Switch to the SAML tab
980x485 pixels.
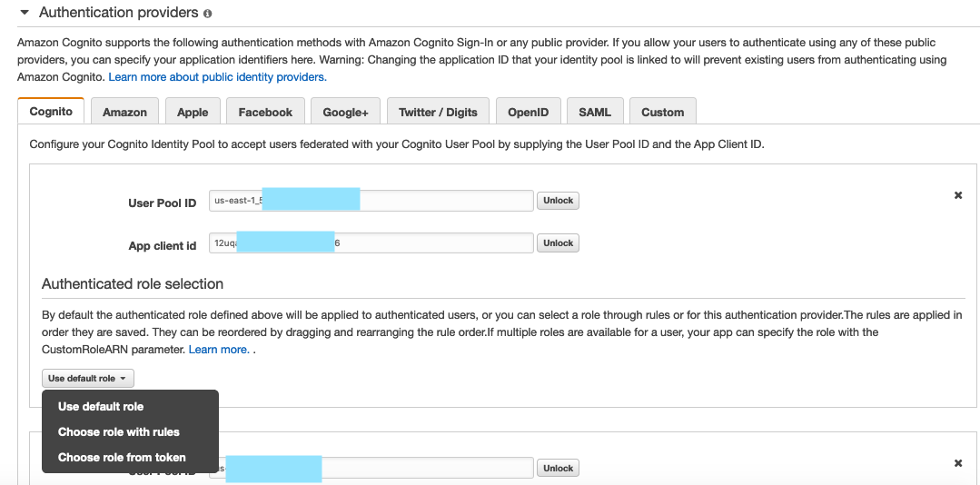point(595,112)
